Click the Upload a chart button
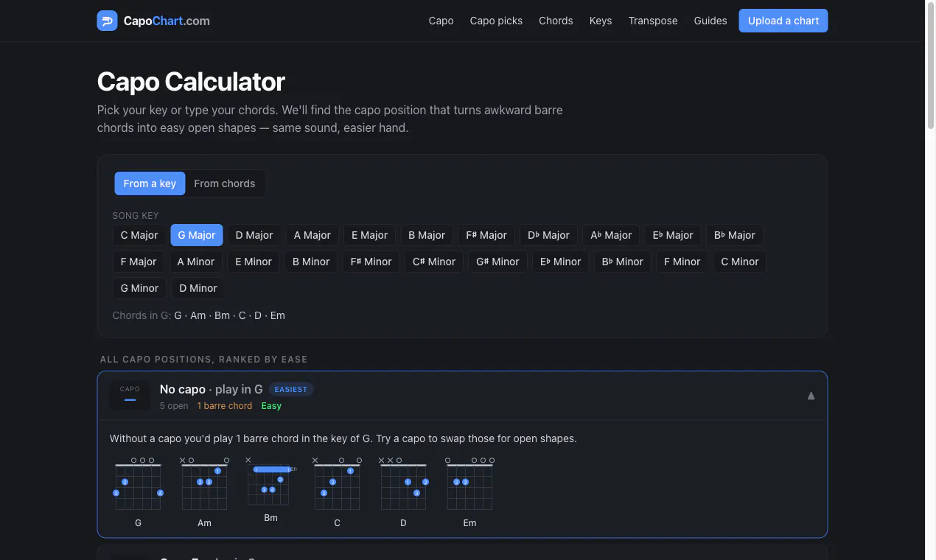Viewport: 936px width, 560px height. 783,21
